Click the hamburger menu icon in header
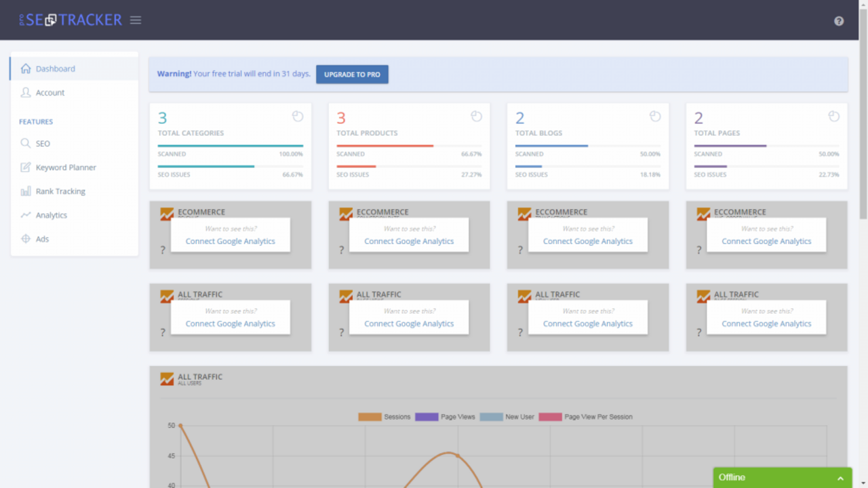 click(136, 20)
